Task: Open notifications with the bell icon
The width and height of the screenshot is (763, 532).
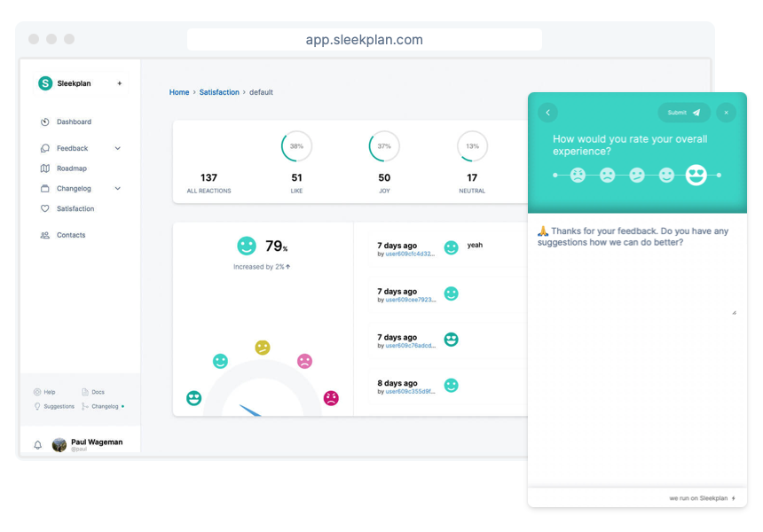Action: (36, 445)
